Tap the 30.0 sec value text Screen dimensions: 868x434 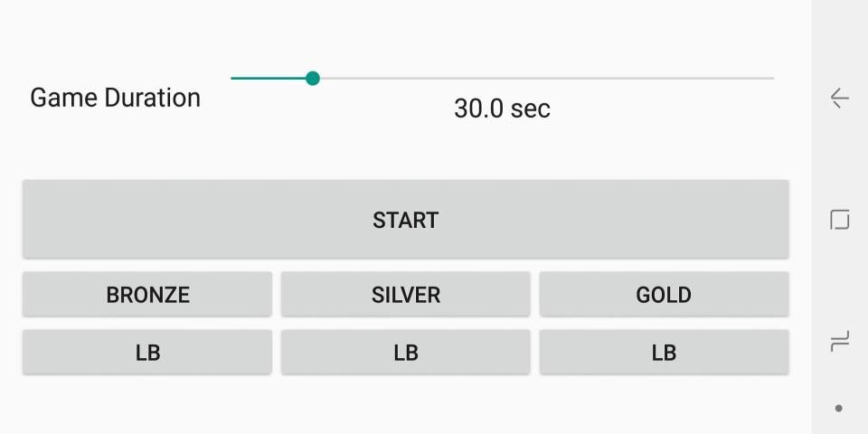tap(502, 108)
